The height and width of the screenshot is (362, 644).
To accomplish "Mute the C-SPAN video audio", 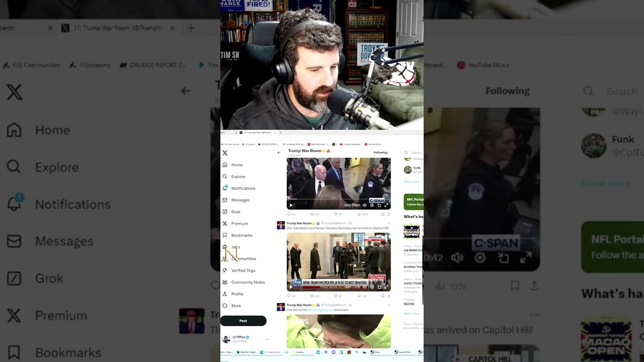I will click(365, 205).
